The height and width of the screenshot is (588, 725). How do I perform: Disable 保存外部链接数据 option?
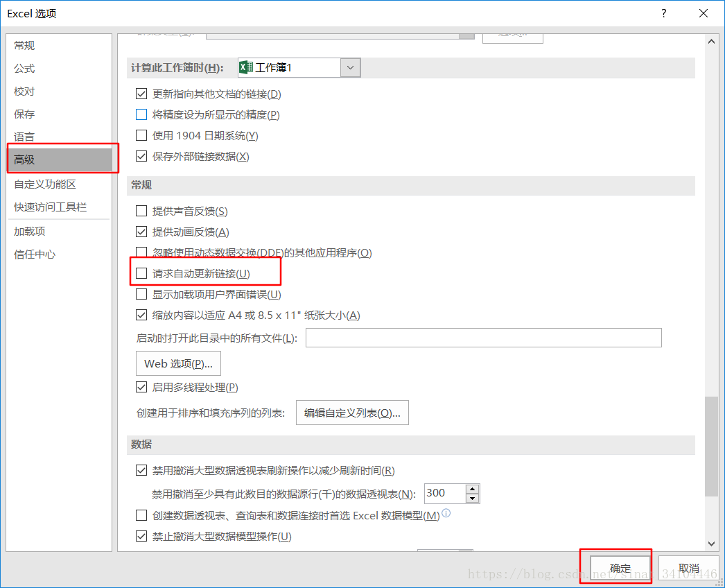click(x=141, y=157)
